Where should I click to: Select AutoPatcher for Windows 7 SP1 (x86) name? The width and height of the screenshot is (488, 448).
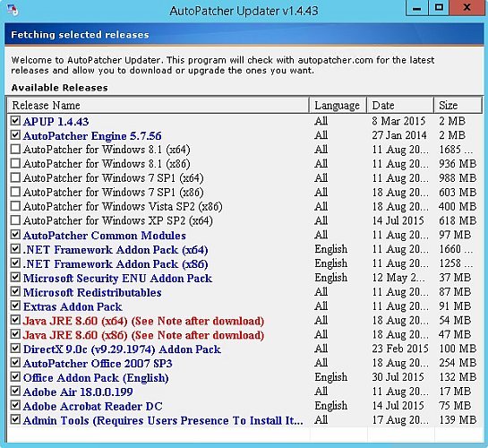click(x=114, y=193)
